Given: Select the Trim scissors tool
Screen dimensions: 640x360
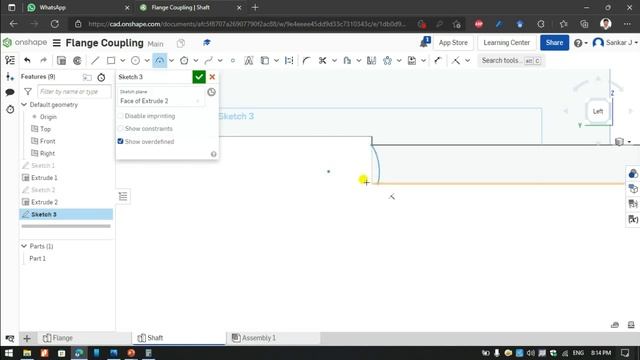Looking at the screenshot, I should pyautogui.click(x=322, y=60).
